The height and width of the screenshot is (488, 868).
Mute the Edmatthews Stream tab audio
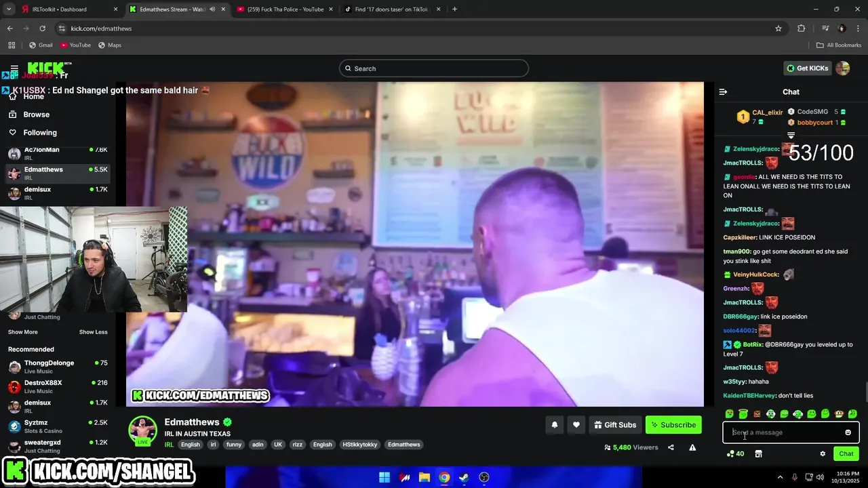tap(212, 9)
